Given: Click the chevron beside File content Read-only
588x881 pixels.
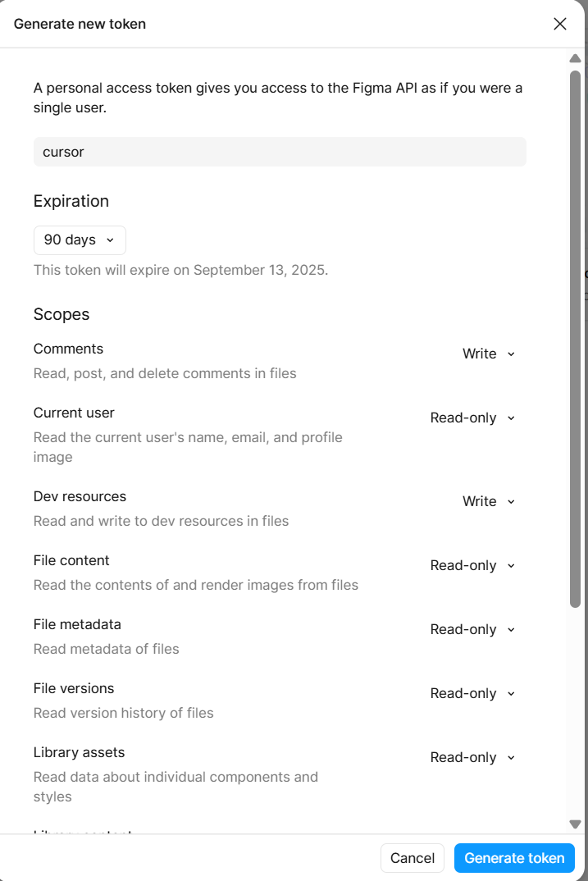Looking at the screenshot, I should [x=511, y=566].
